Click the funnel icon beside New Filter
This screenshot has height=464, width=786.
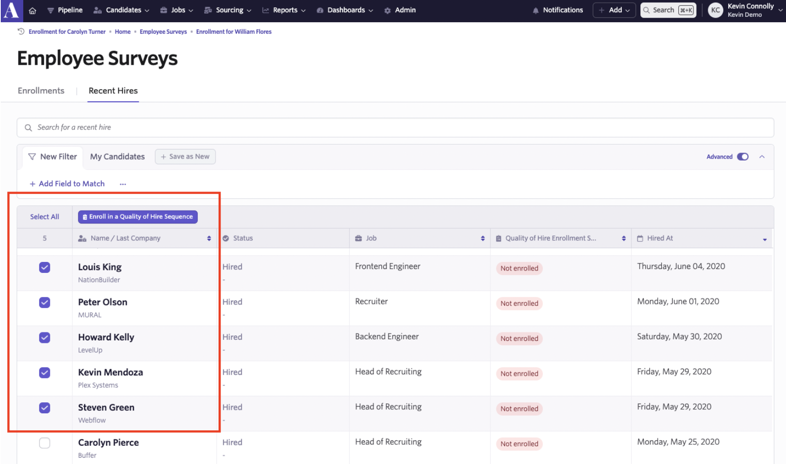[x=32, y=157]
